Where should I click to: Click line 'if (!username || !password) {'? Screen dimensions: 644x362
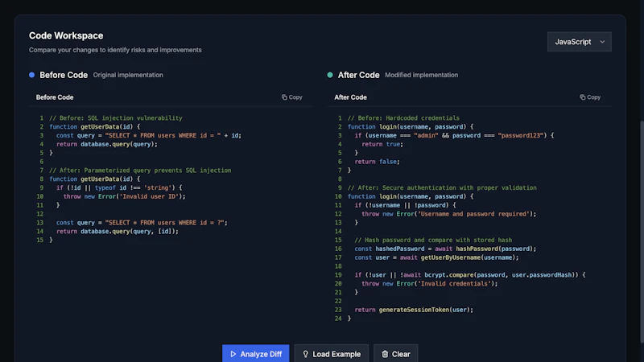coord(405,205)
